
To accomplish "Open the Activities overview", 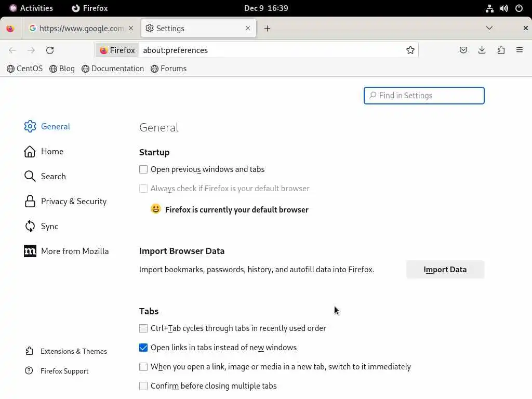I will coord(31,8).
